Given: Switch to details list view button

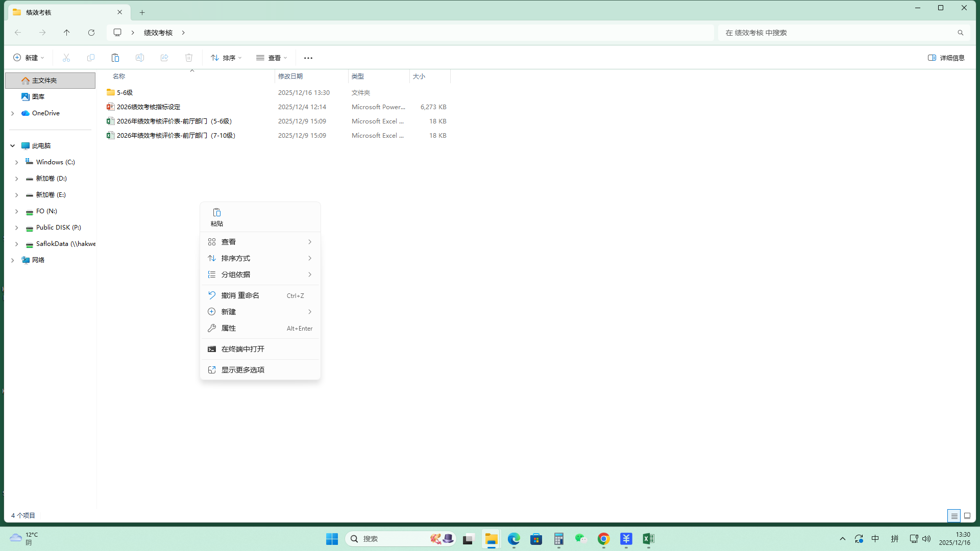Looking at the screenshot, I should [954, 516].
